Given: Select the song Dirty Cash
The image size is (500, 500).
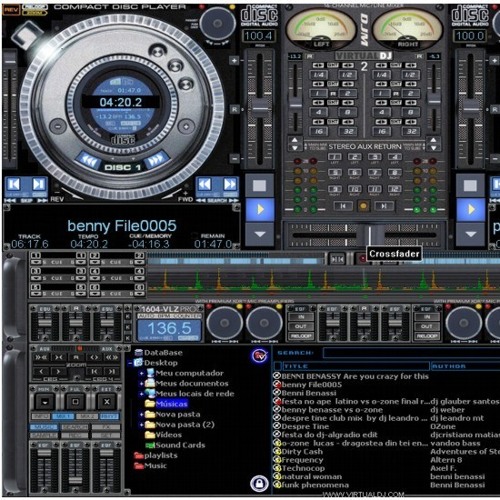Looking at the screenshot, I should [x=302, y=452].
